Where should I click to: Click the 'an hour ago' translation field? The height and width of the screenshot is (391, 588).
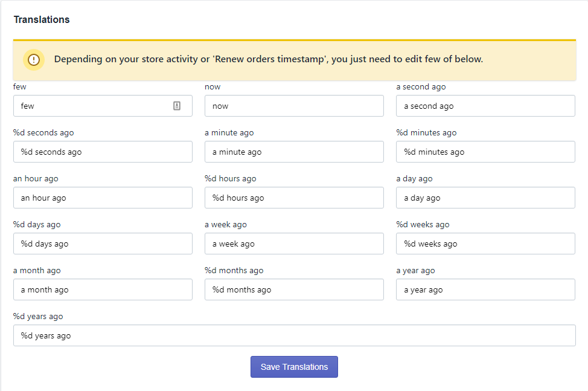(x=103, y=198)
